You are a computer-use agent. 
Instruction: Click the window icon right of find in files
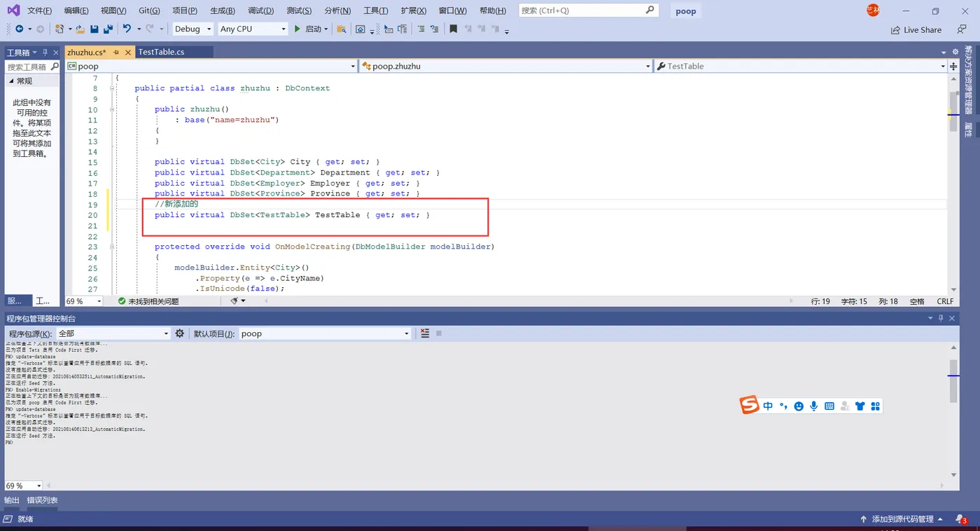[x=360, y=29]
